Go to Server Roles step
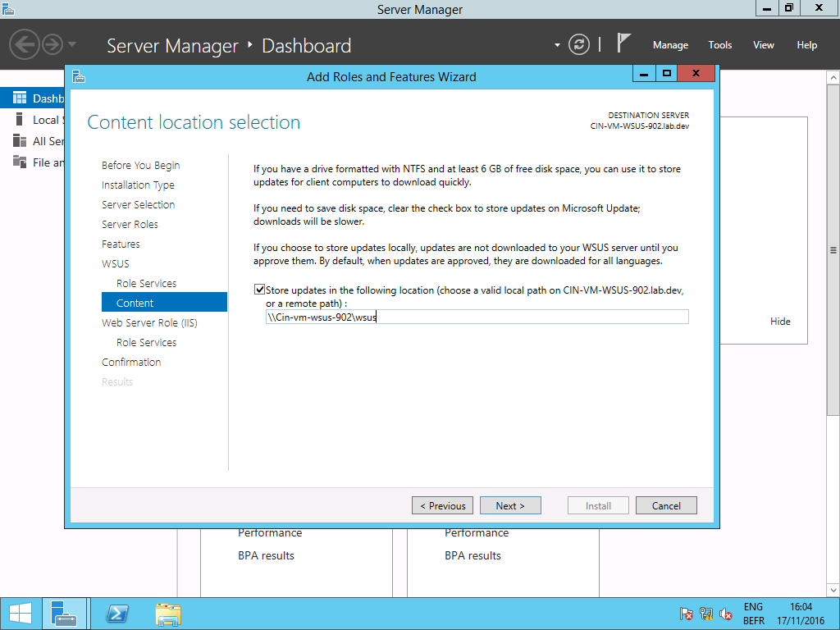The image size is (840, 630). (130, 225)
